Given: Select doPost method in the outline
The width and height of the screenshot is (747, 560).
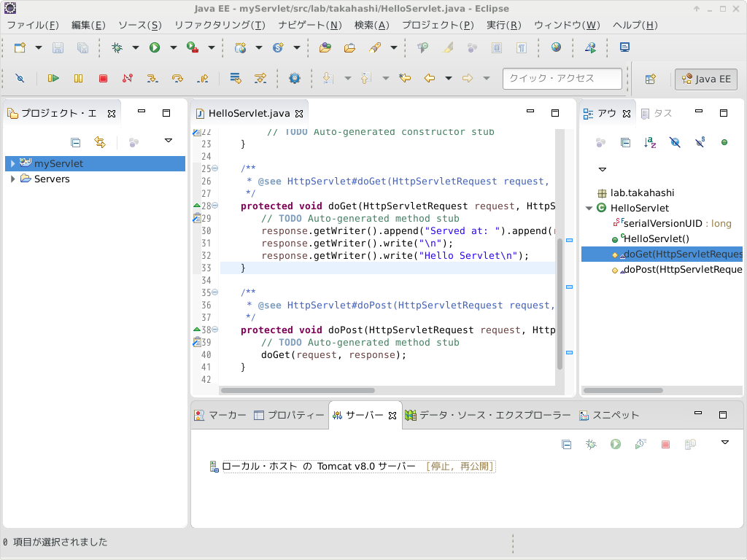Looking at the screenshot, I should tap(676, 270).
